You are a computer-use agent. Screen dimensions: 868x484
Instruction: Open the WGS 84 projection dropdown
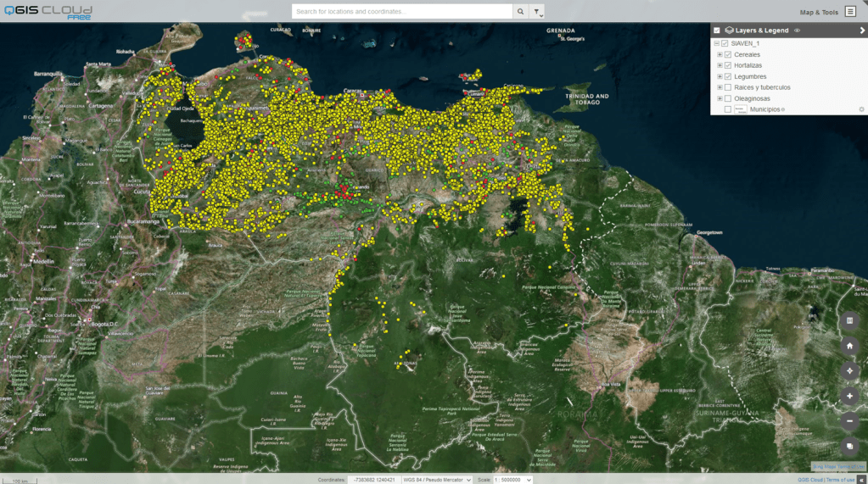[x=437, y=480]
